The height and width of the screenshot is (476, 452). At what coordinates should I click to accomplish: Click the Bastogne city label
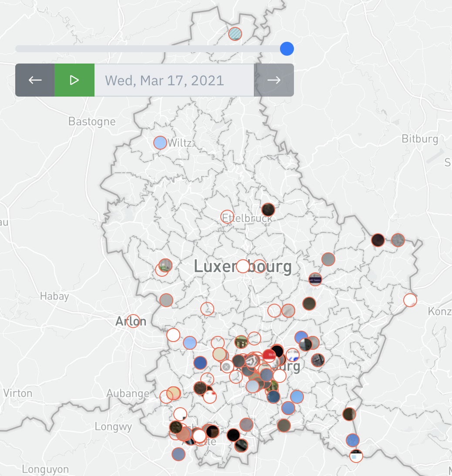[x=92, y=121]
